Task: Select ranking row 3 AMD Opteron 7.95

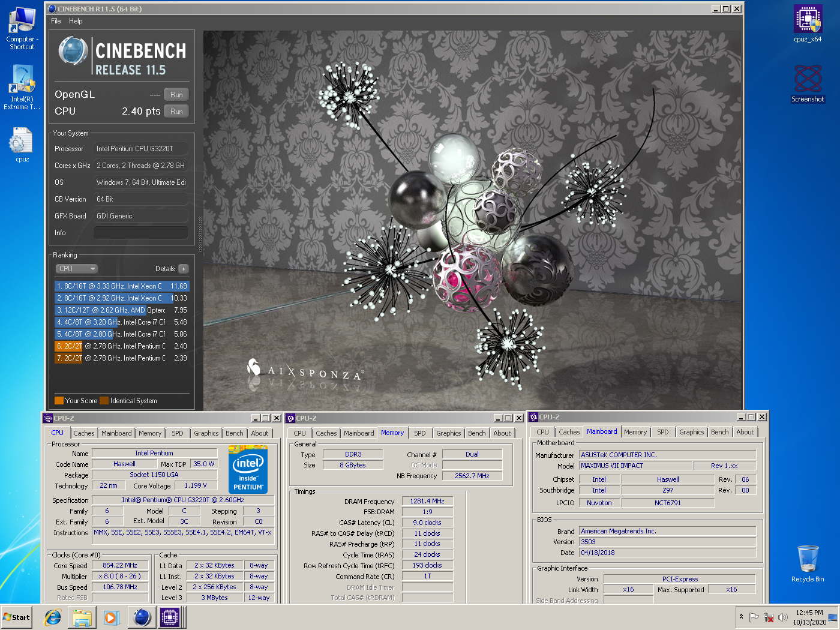Action: pyautogui.click(x=122, y=310)
